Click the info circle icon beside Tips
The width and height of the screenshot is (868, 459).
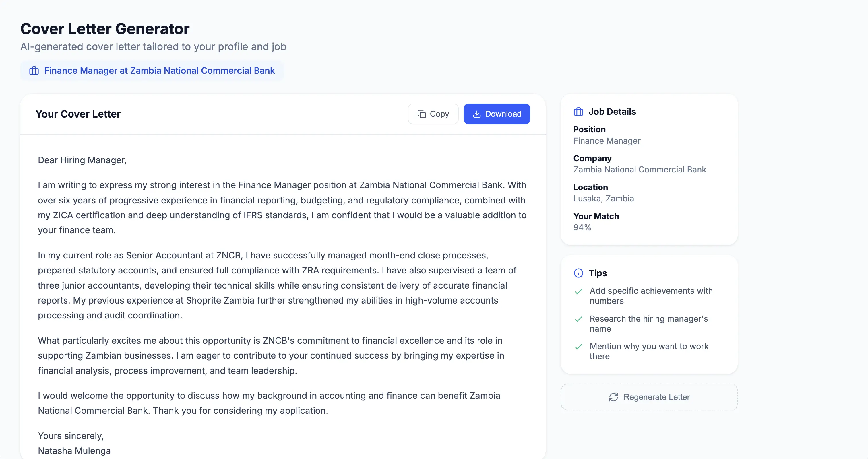click(578, 273)
